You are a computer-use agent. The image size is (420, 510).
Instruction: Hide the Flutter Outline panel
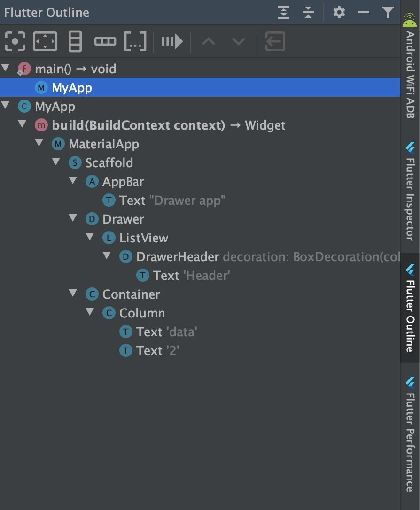364,12
